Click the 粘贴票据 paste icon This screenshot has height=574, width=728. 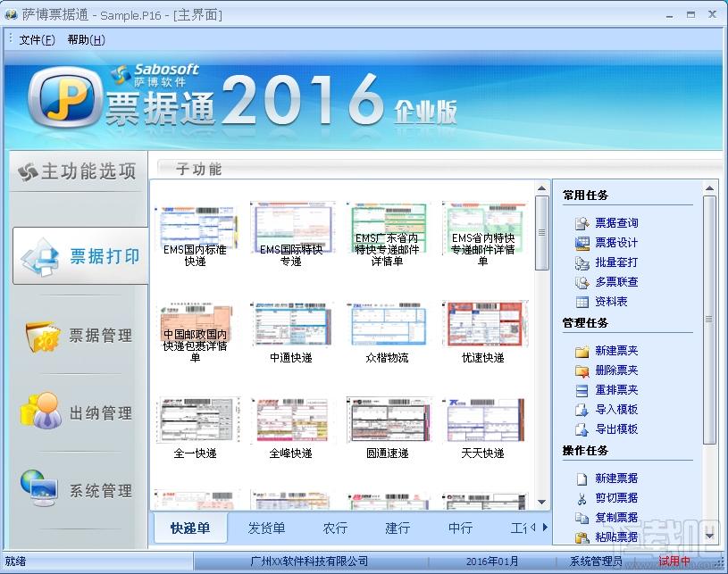tap(582, 537)
